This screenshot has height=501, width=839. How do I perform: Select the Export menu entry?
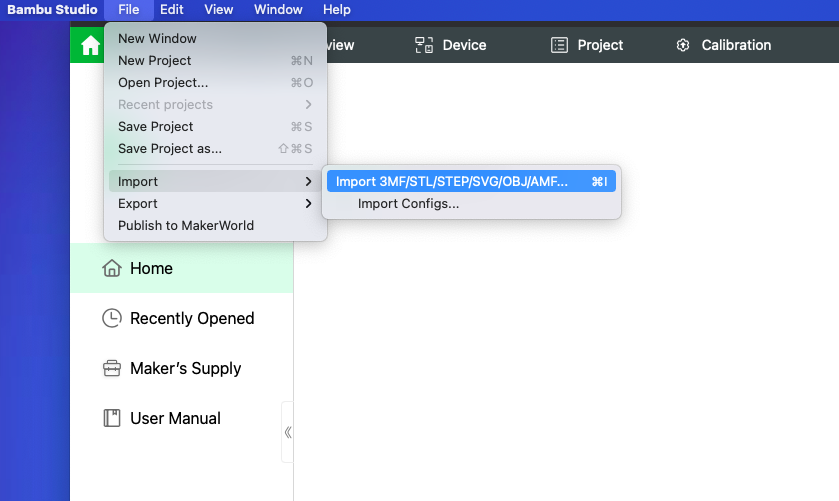click(215, 203)
